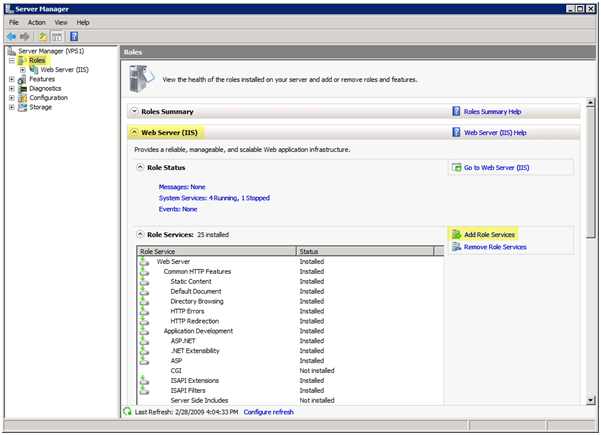The height and width of the screenshot is (435, 601).
Task: Click the Features node icon
Action: tap(22, 79)
